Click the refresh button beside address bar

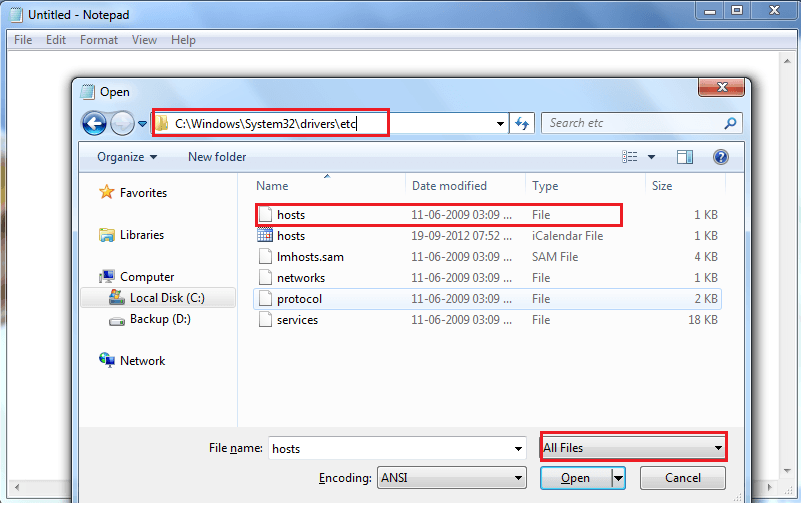[522, 124]
